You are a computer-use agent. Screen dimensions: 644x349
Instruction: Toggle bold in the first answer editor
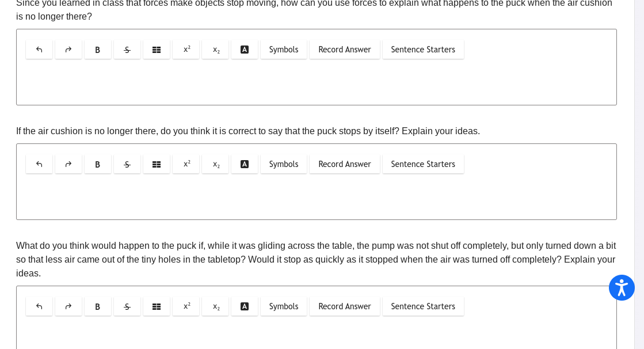tap(98, 50)
